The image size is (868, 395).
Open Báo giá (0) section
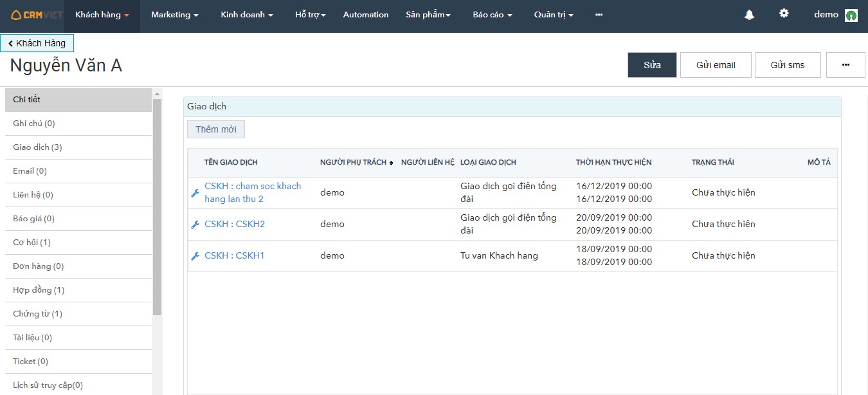point(78,219)
